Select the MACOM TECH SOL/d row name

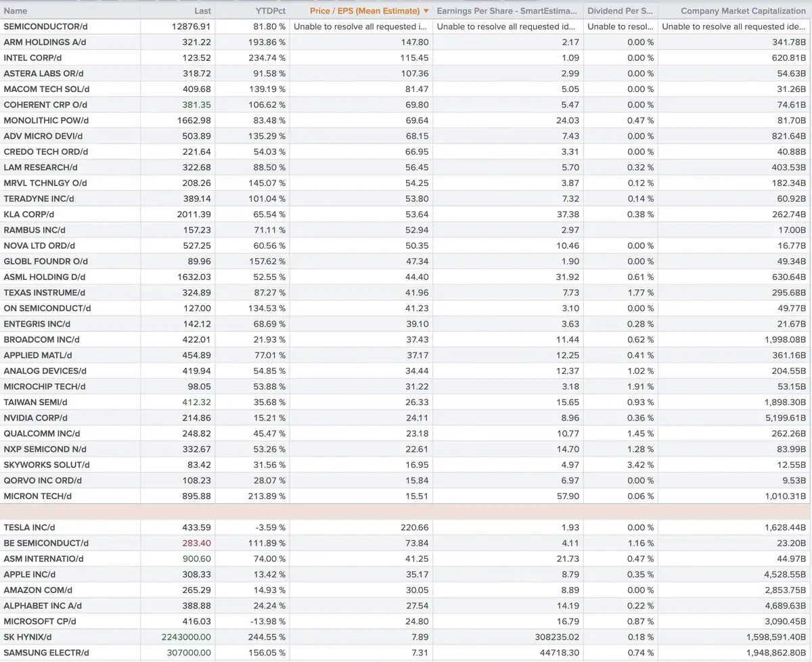tap(47, 89)
